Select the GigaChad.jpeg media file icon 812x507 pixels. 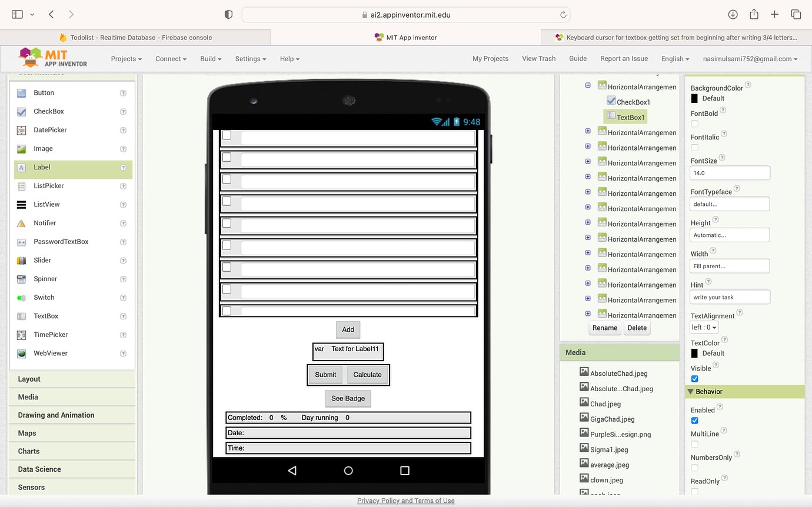pos(584,419)
